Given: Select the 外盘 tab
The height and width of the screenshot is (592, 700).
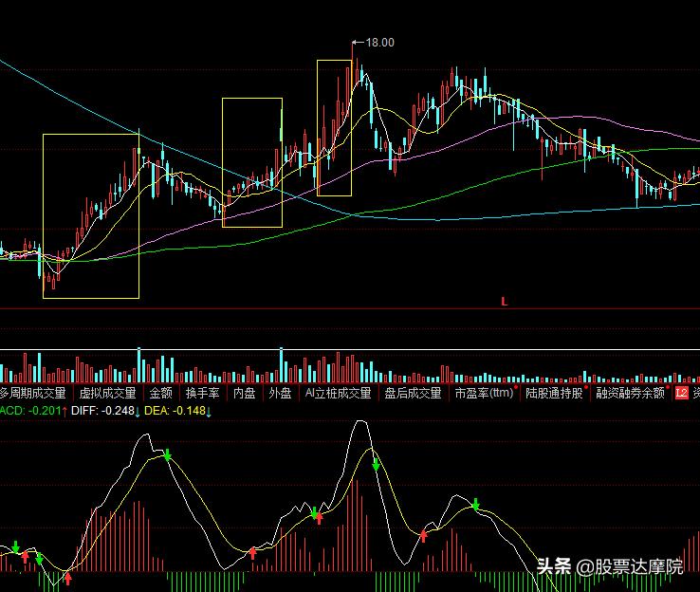Looking at the screenshot, I should pos(280,394).
